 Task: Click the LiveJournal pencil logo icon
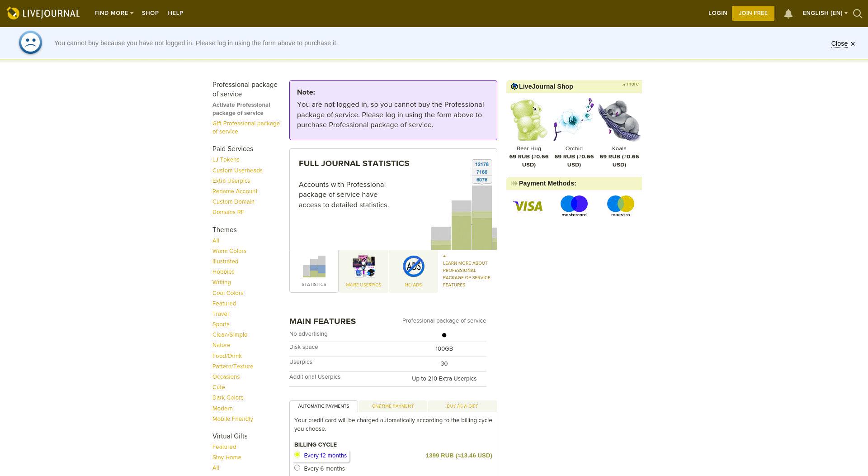[13, 13]
